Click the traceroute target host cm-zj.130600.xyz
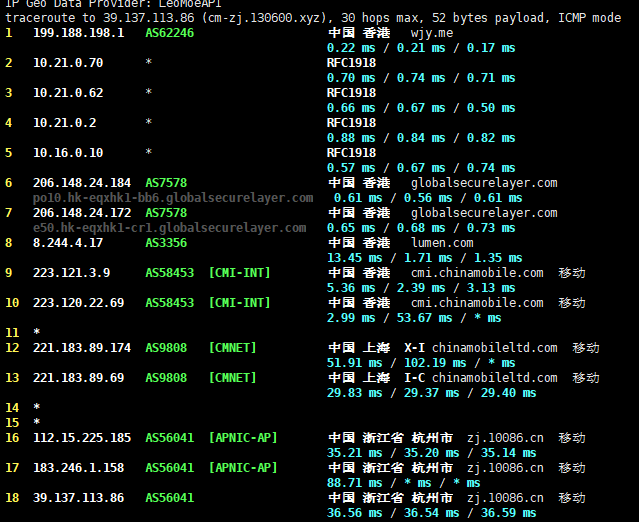639x522 pixels. 264,18
